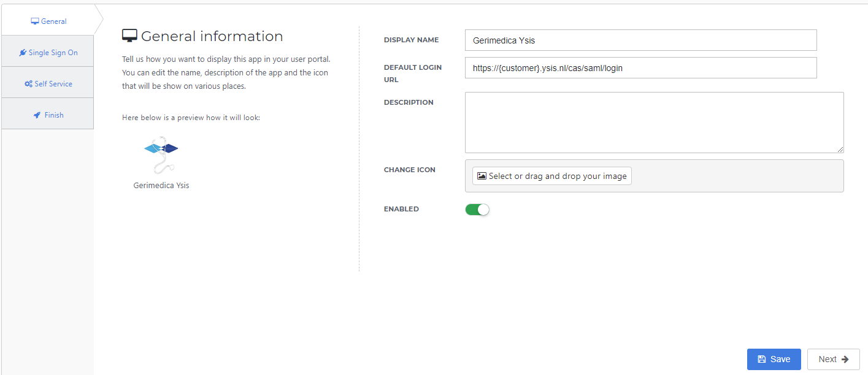Click the 'DEFAULT LOGIN URL' label
Screen dimensions: 868x375
click(x=413, y=74)
